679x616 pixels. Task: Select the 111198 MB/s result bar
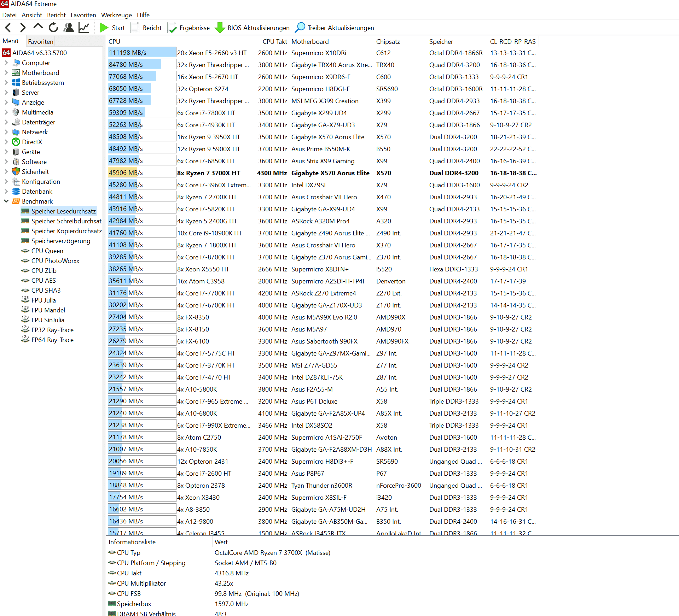coord(142,53)
